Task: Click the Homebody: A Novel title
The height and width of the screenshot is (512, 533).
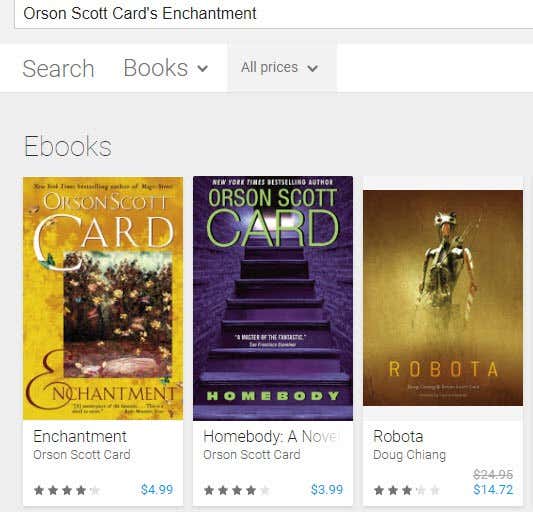Action: pos(272,436)
